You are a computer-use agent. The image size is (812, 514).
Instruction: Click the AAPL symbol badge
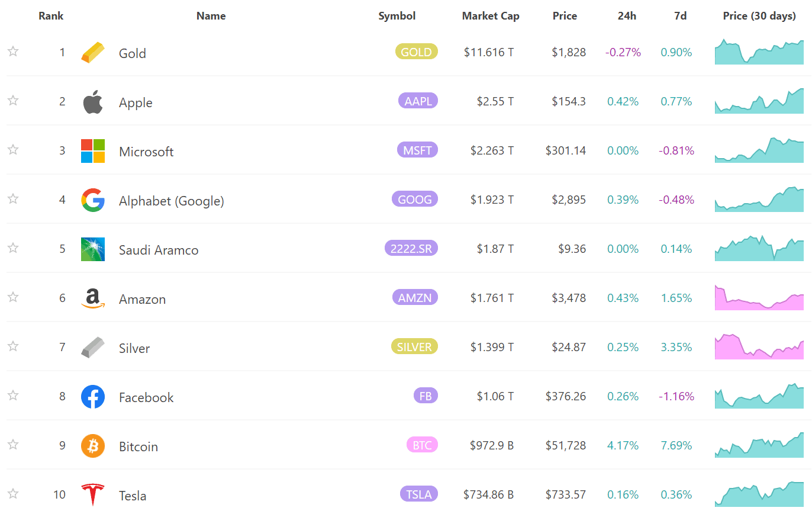pyautogui.click(x=418, y=101)
